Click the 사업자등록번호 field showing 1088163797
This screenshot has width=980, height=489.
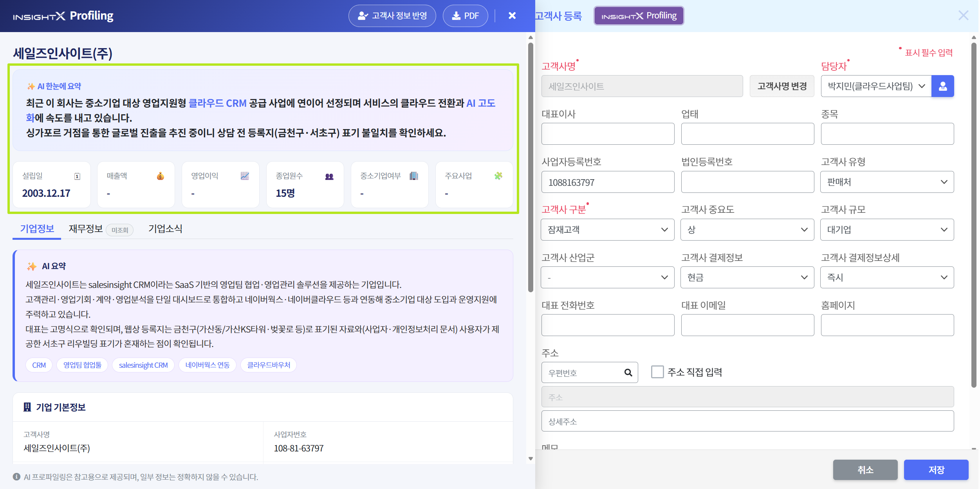click(x=608, y=182)
